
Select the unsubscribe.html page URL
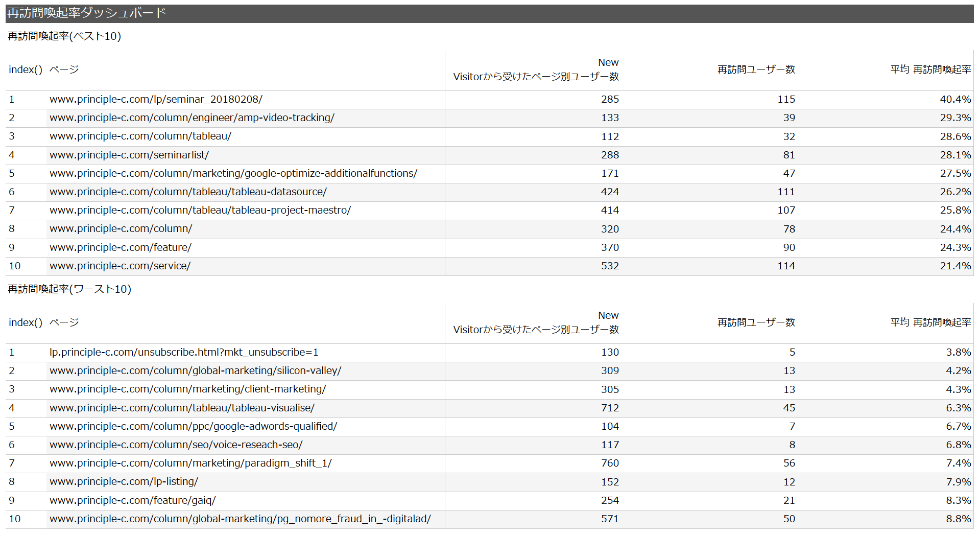pos(183,353)
